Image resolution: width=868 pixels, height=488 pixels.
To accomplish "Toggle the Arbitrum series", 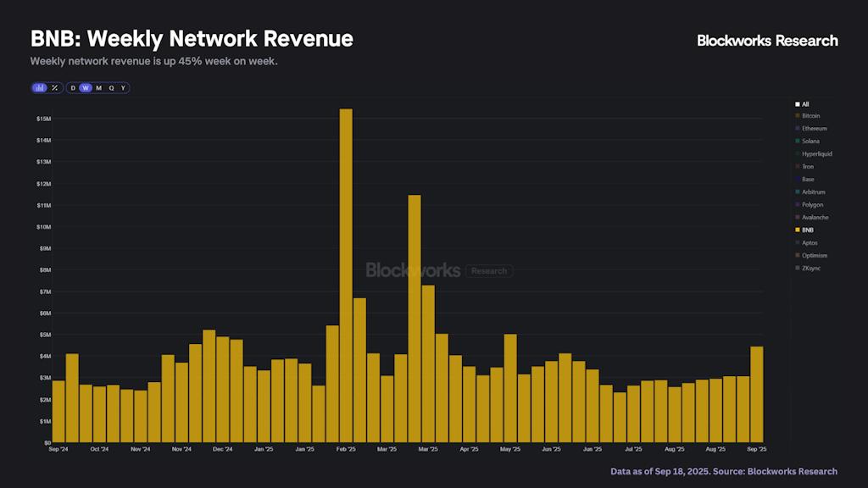I will [813, 192].
